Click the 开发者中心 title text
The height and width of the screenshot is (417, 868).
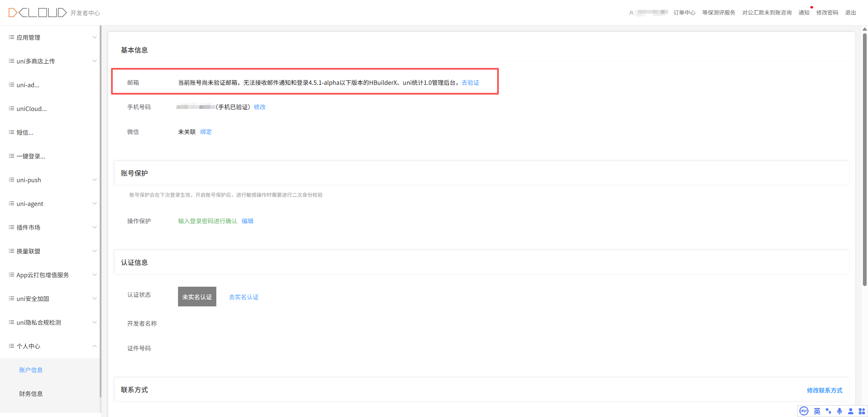85,13
